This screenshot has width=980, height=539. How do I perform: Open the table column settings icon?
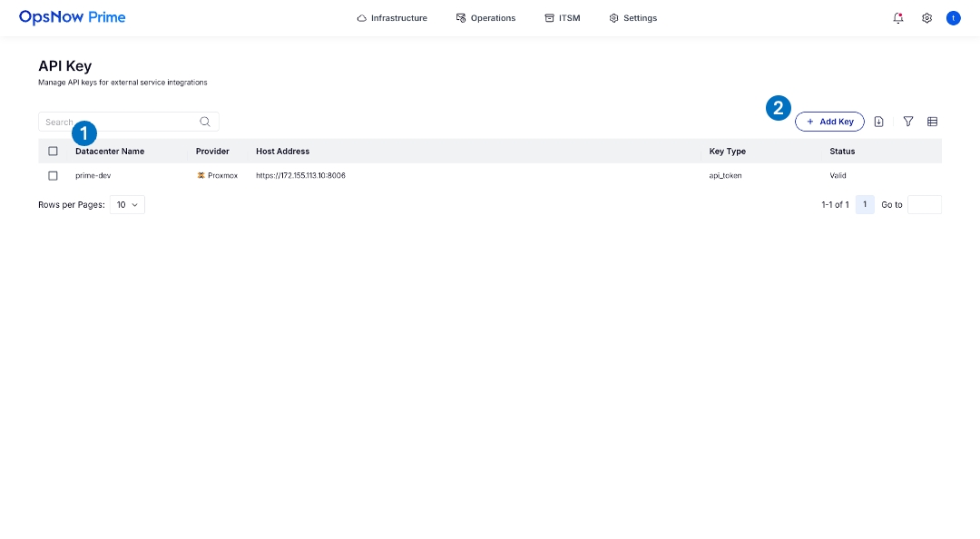click(932, 122)
